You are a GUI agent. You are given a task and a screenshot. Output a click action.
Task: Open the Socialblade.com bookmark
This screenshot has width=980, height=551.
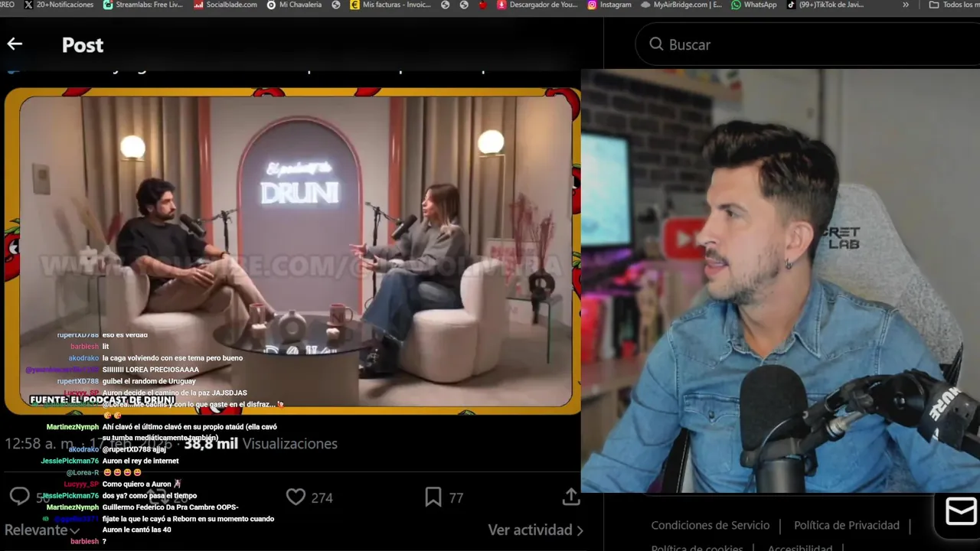click(x=227, y=5)
